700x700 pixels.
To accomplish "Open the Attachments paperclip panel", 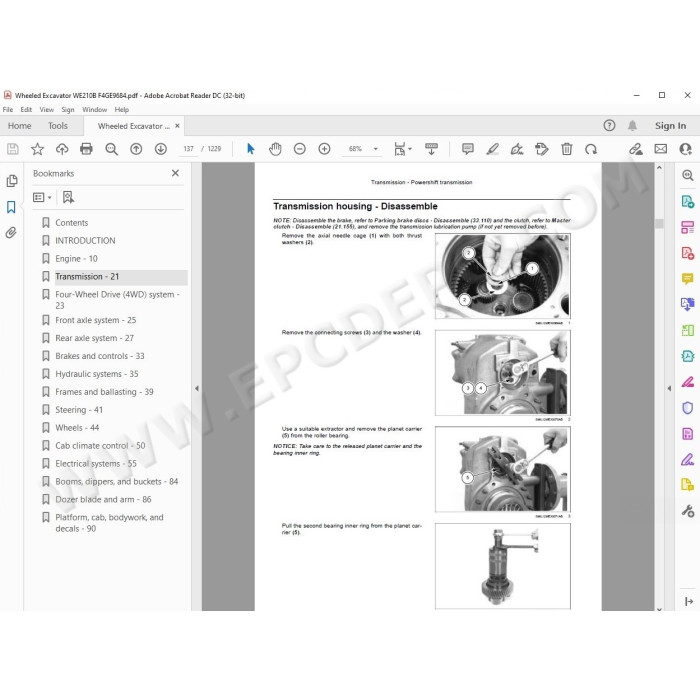I will (x=11, y=232).
